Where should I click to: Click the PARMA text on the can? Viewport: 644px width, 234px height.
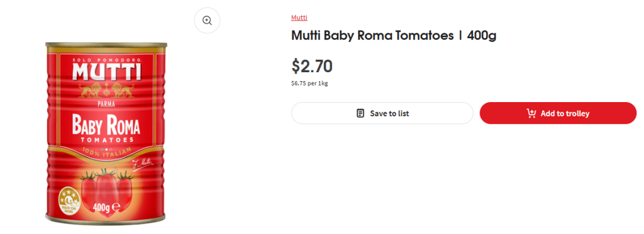pyautogui.click(x=106, y=104)
